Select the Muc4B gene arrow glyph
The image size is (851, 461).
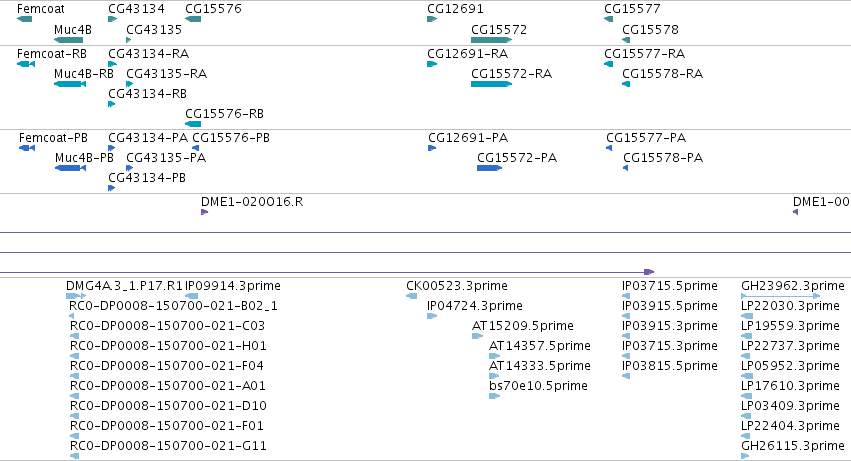pyautogui.click(x=68, y=40)
